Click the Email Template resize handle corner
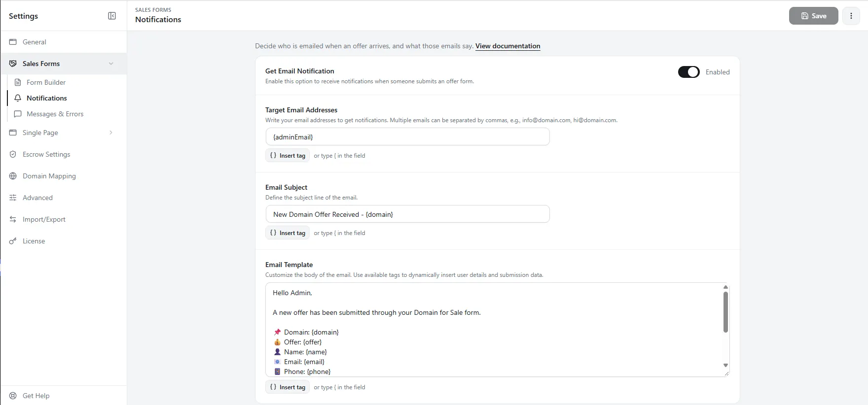This screenshot has height=405, width=868. (726, 373)
